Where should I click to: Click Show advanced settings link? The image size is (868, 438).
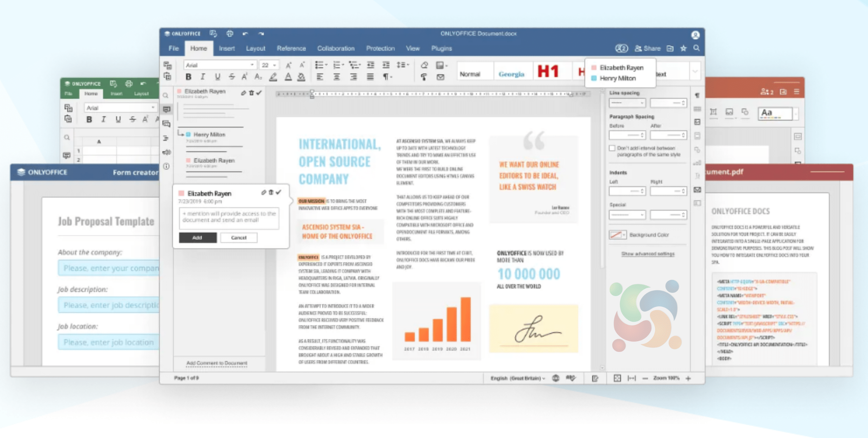click(x=647, y=254)
